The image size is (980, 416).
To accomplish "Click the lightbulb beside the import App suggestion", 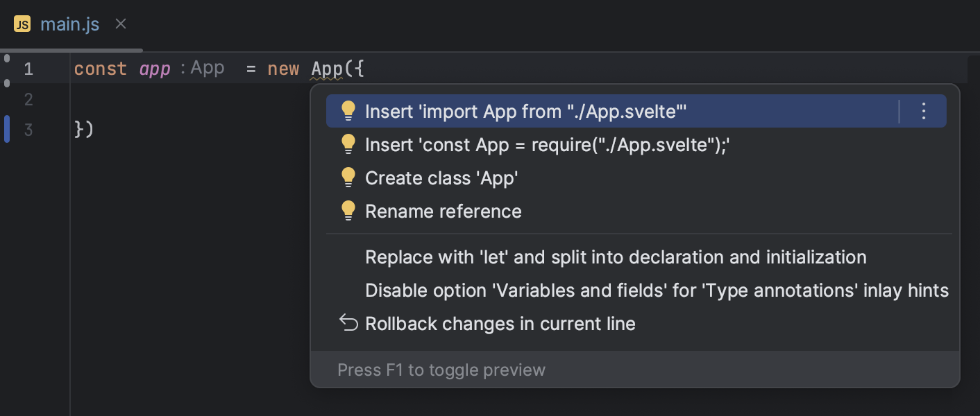I will (x=348, y=110).
